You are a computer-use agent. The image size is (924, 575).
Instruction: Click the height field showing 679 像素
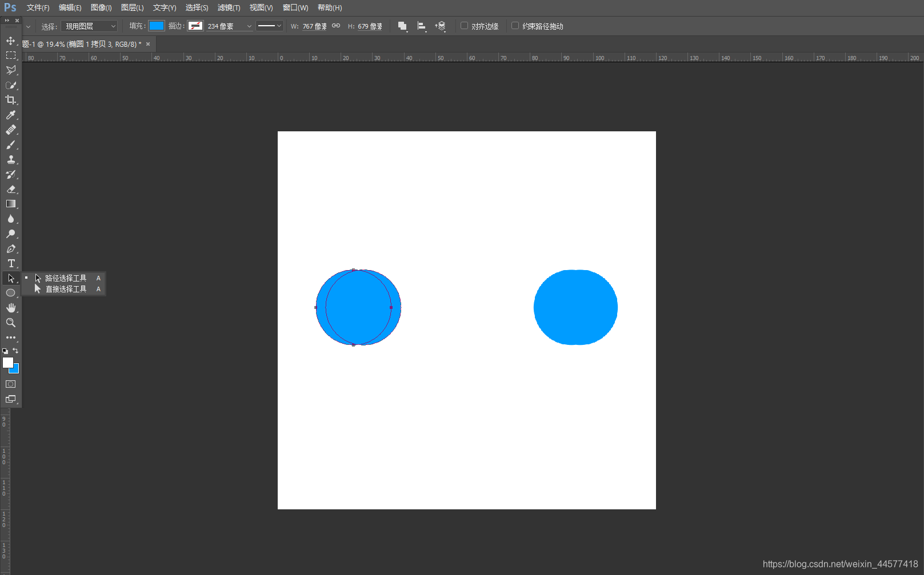[370, 26]
